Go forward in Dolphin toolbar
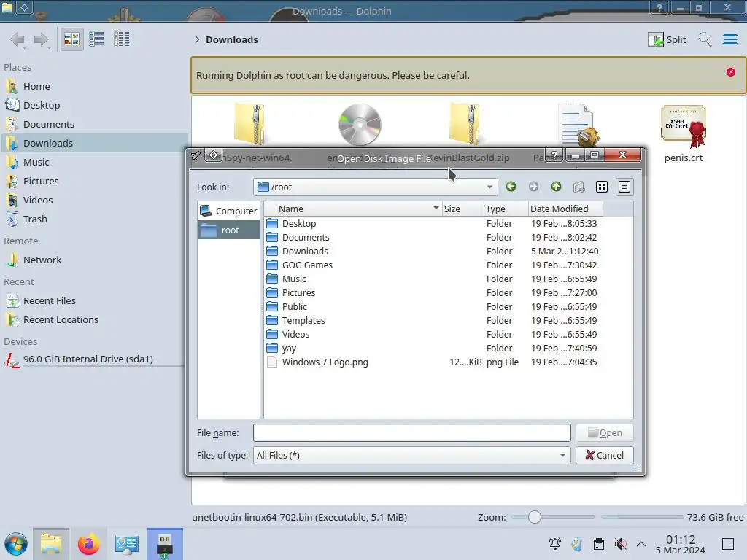 [42, 39]
